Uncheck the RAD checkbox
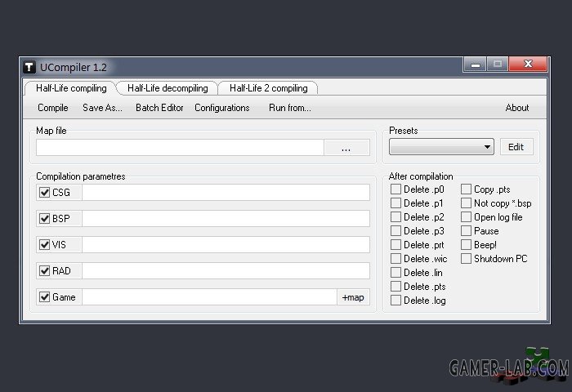The image size is (572, 392). tap(44, 270)
